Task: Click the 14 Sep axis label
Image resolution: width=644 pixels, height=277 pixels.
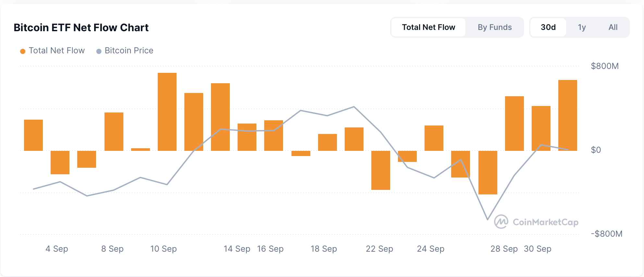Action: (237, 249)
